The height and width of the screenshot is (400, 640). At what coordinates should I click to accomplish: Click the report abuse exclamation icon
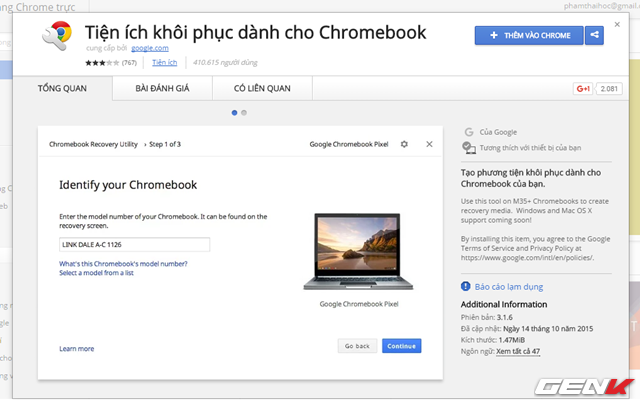[x=465, y=286]
